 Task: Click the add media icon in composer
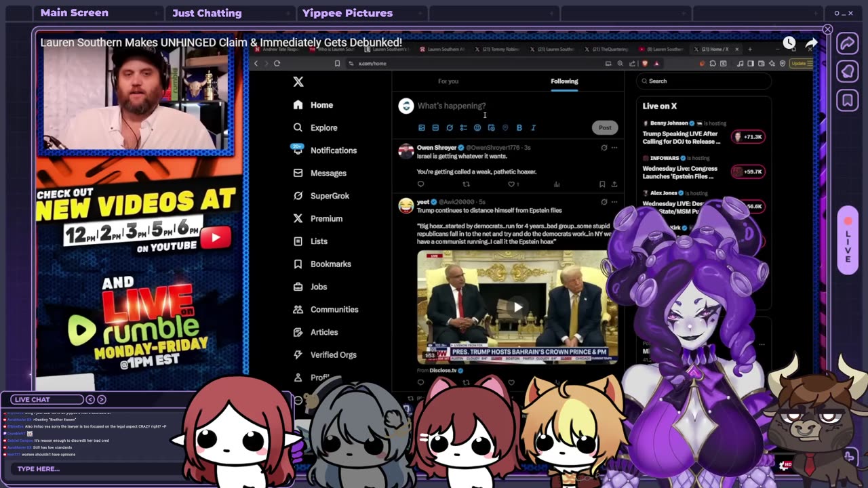pos(421,127)
